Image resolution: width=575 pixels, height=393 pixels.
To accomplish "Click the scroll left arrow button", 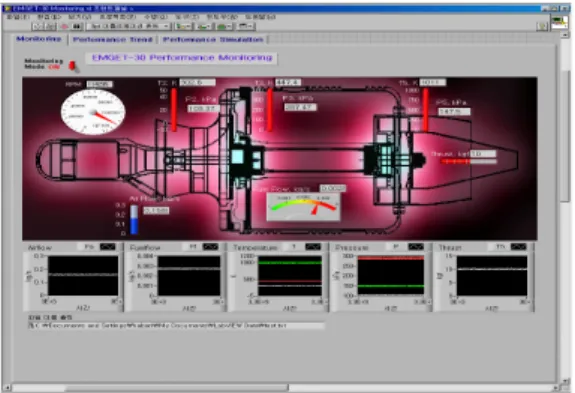I will coord(6,388).
